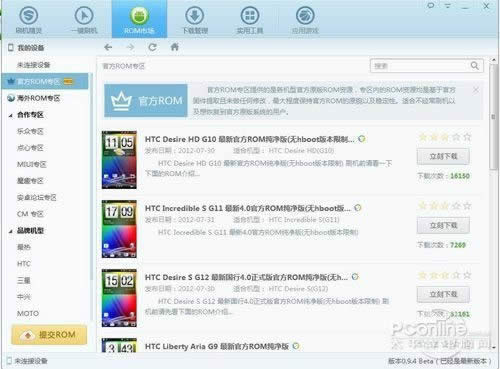Go to the ROM market home page
Viewport: 500px width, 369px height.
coord(175,47)
